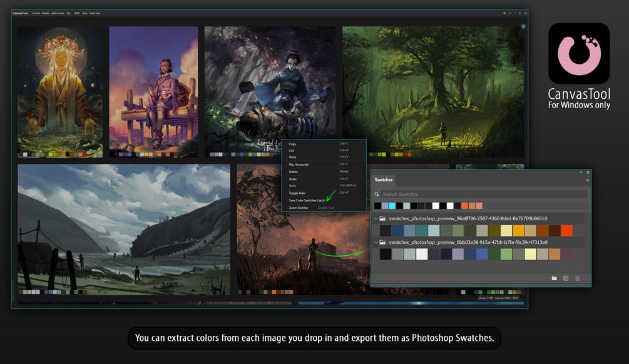Pick the teal swatch in first swatch group
This screenshot has width=629, height=364.
click(x=422, y=231)
